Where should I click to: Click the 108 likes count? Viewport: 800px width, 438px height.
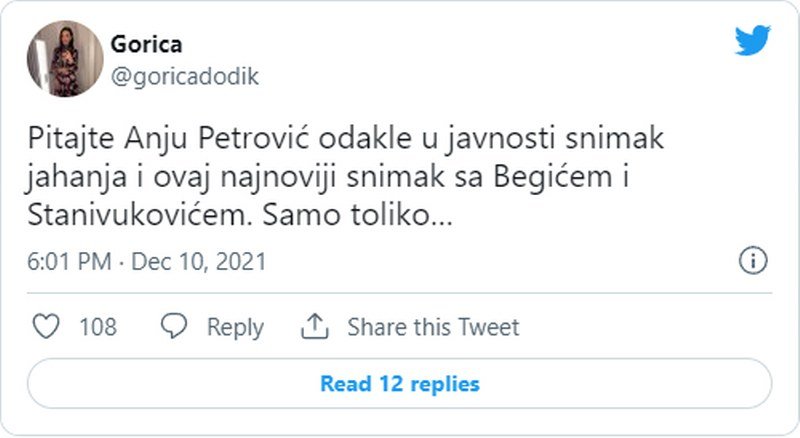(97, 327)
